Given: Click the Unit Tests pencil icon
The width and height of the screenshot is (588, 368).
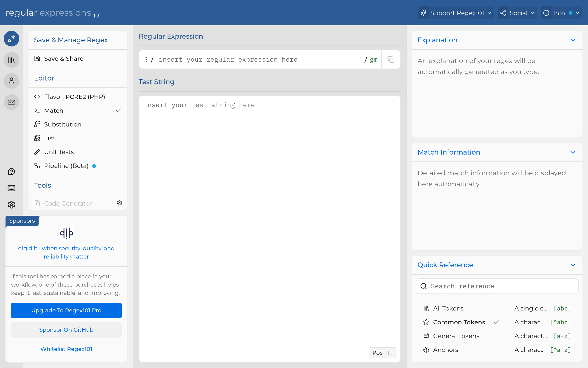Looking at the screenshot, I should coord(37,152).
